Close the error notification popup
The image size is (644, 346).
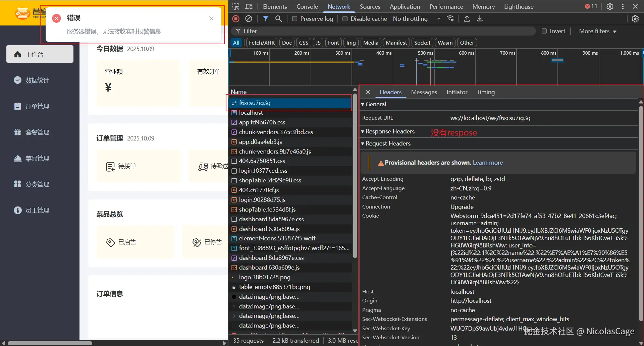click(211, 18)
